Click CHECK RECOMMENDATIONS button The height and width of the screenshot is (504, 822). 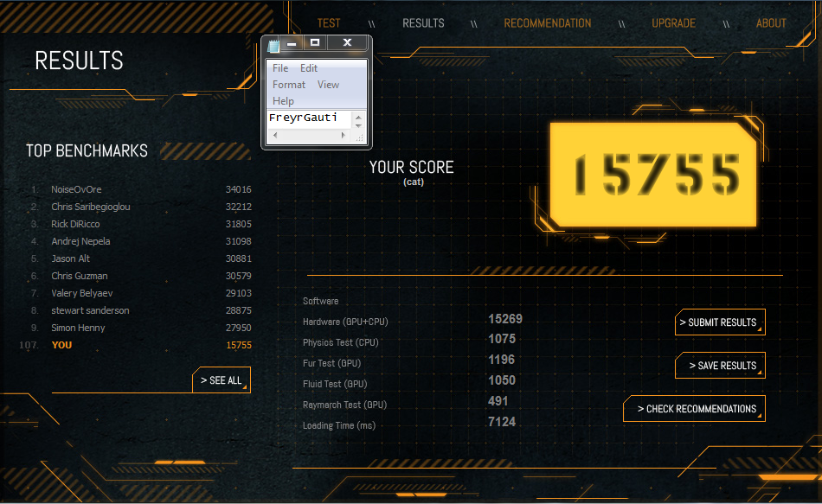(x=694, y=409)
